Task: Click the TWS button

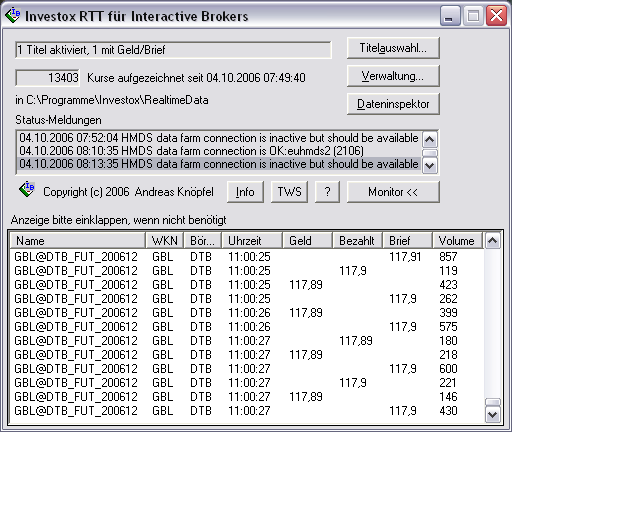Action: [x=289, y=192]
